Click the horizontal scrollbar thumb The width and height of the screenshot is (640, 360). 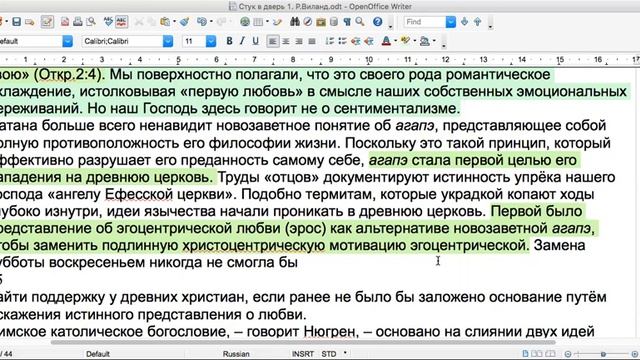click(303, 342)
